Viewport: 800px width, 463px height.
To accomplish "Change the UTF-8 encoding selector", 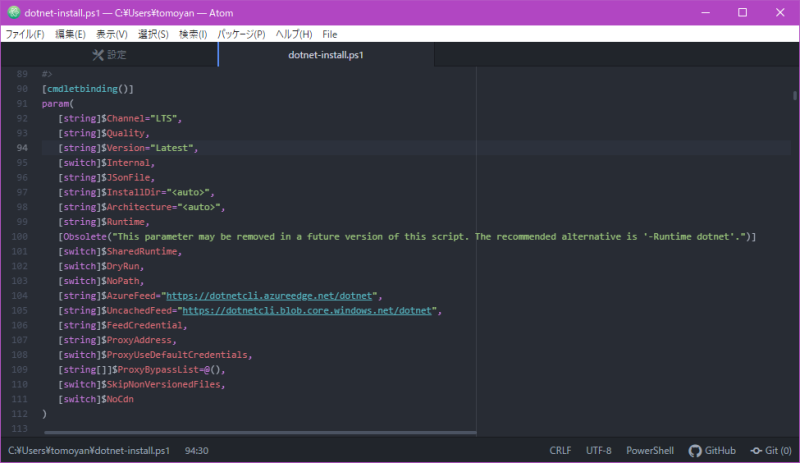I will pos(598,451).
